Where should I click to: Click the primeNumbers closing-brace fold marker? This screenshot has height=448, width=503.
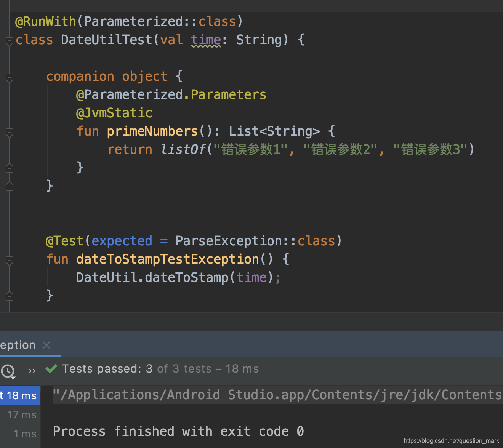[x=10, y=168]
